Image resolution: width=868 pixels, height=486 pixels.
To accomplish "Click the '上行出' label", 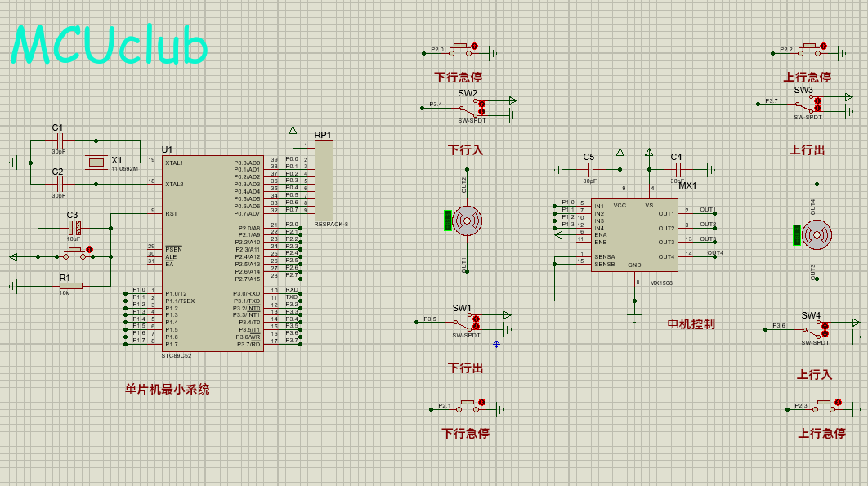I will (x=807, y=150).
